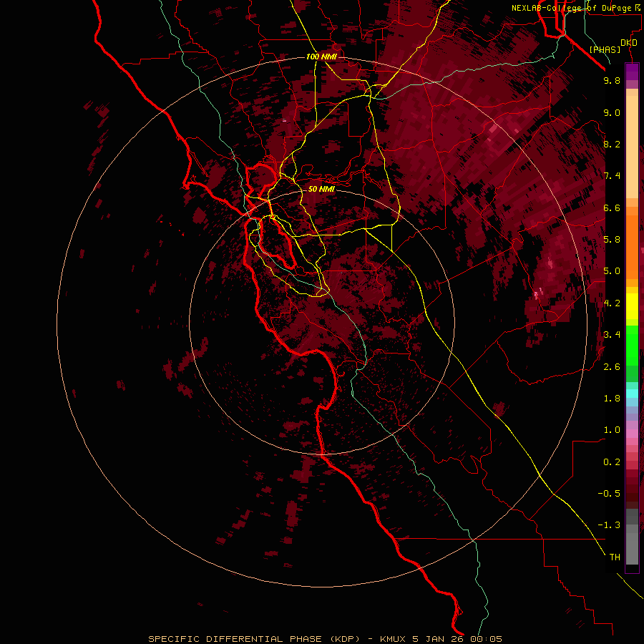Pick the cyan segment of the color bar
The width and height of the screenshot is (644, 644).
[632, 394]
